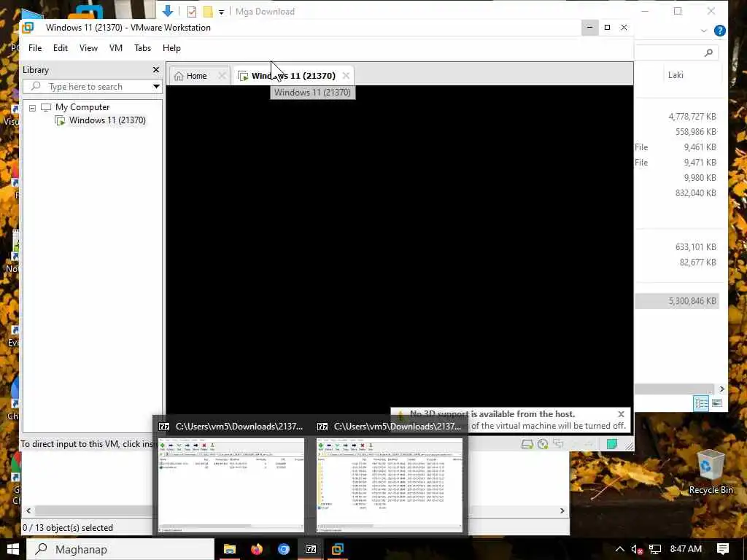Select the Windows 11 (21370) tab
The height and width of the screenshot is (560, 747).
[293, 76]
